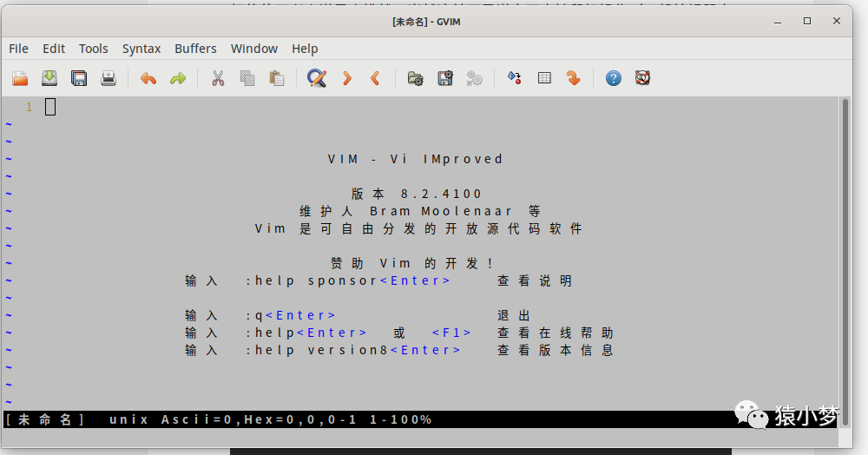
Task: Open Help with the blue question icon
Action: [x=614, y=78]
